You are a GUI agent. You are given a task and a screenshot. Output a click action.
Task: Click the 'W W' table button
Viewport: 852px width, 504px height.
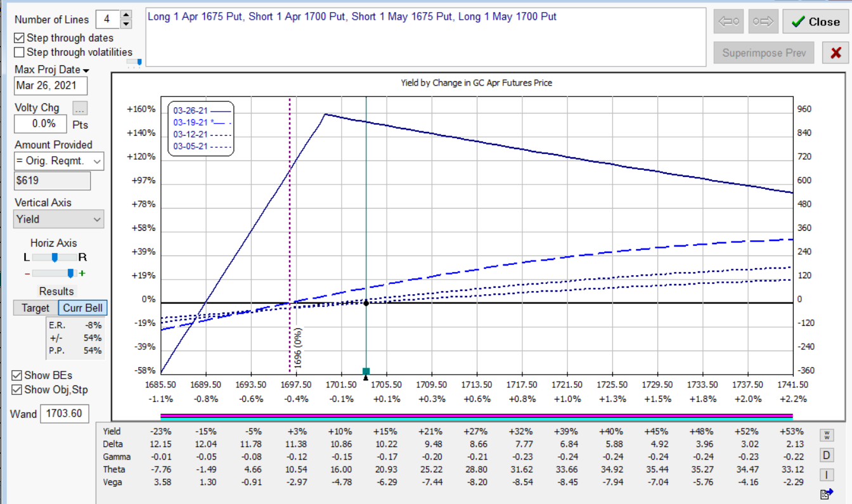pyautogui.click(x=827, y=435)
